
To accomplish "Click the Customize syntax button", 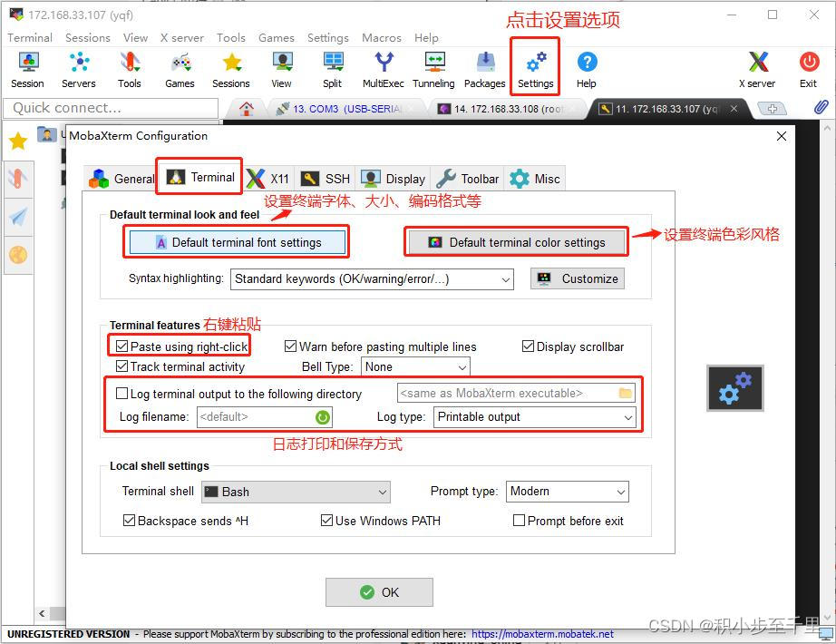I will click(x=577, y=279).
